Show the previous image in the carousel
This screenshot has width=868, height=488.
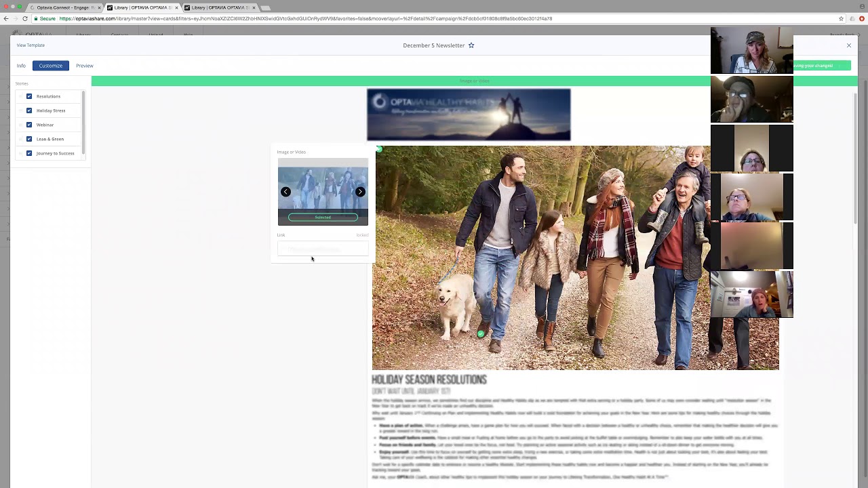click(x=285, y=192)
